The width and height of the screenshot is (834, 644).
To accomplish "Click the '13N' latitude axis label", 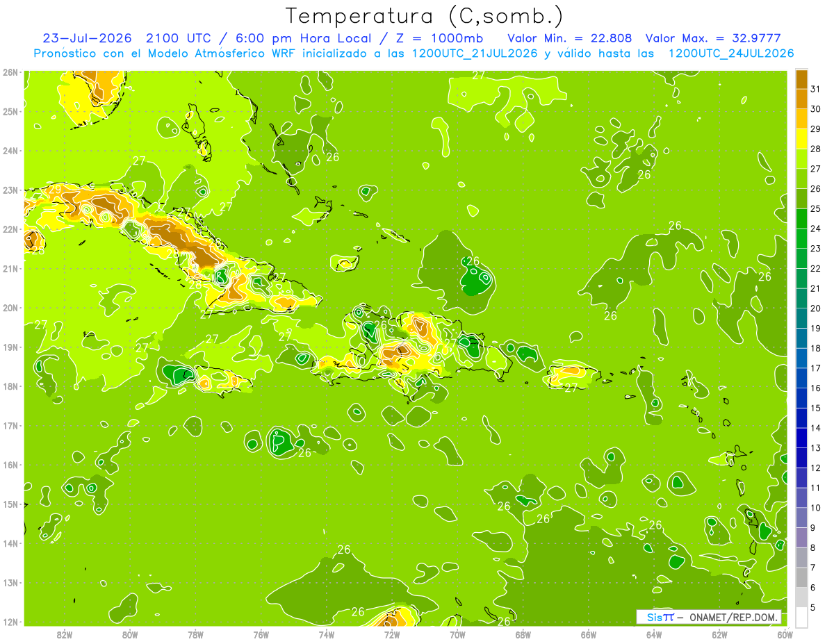I will [10, 582].
